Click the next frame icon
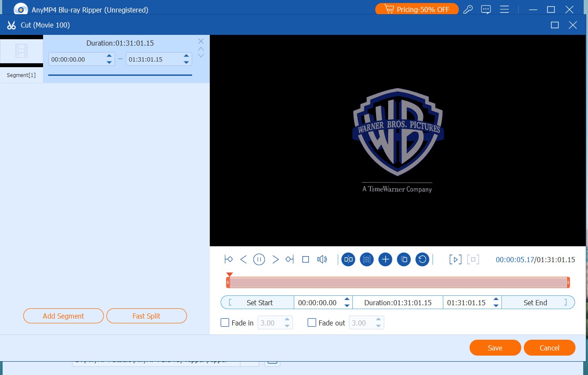 (275, 259)
